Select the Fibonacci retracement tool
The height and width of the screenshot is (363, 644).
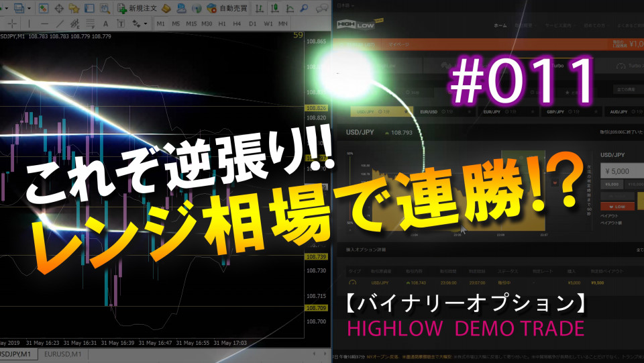(91, 23)
